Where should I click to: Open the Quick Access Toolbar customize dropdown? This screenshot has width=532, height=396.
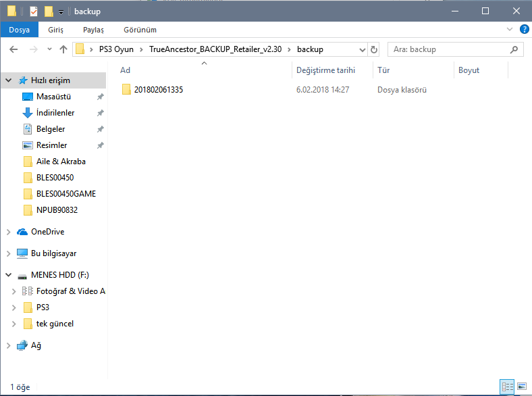coord(61,12)
